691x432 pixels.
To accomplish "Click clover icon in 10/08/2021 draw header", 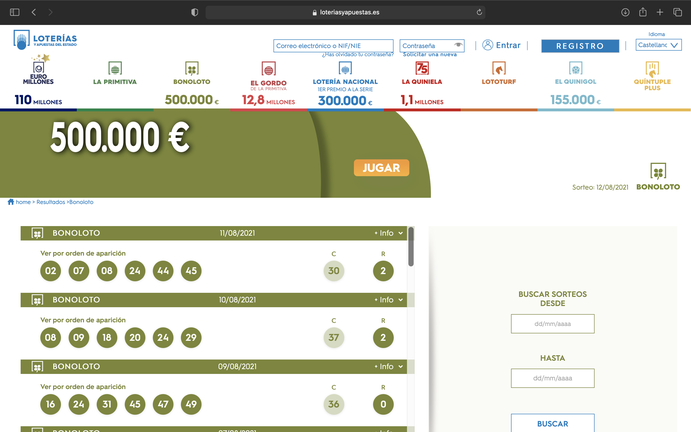I will click(37, 300).
